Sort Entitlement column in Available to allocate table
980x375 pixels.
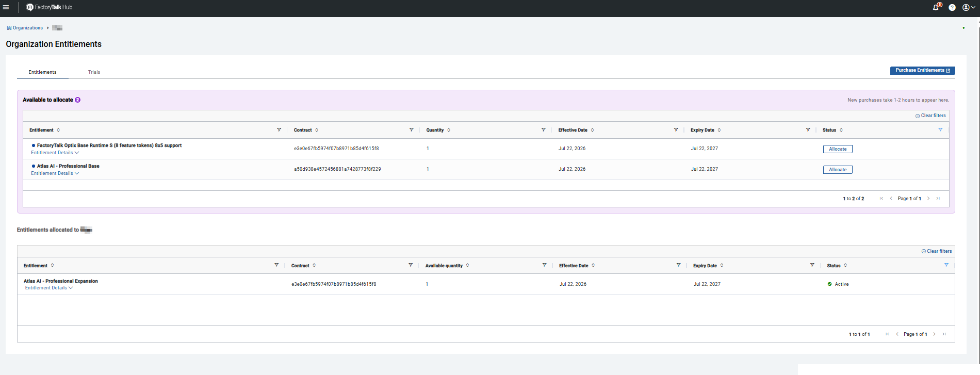click(x=58, y=130)
